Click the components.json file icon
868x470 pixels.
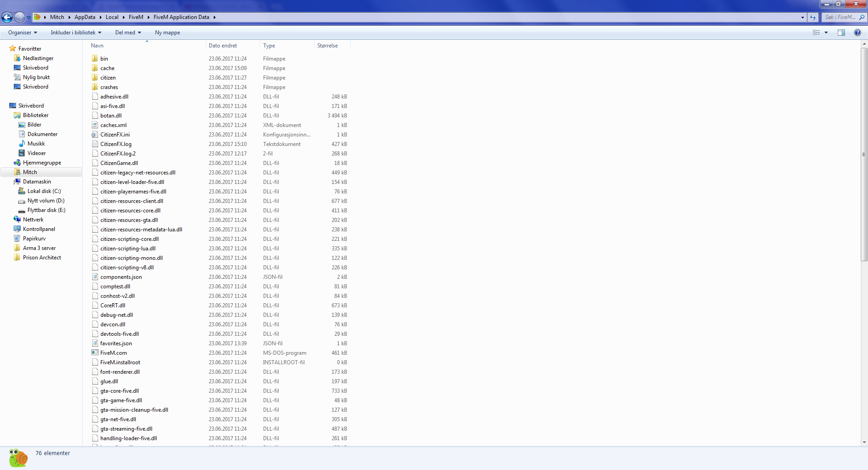[x=95, y=277]
